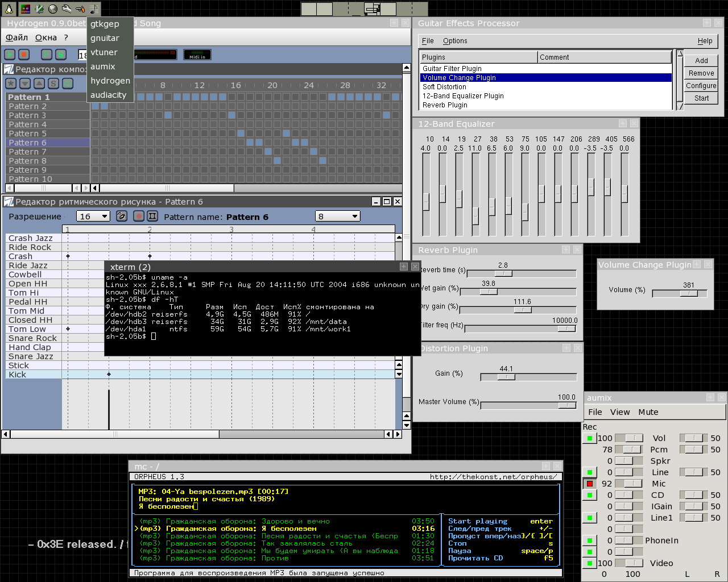Move pattern down in song editor
The width and height of the screenshot is (728, 582).
coord(25,83)
